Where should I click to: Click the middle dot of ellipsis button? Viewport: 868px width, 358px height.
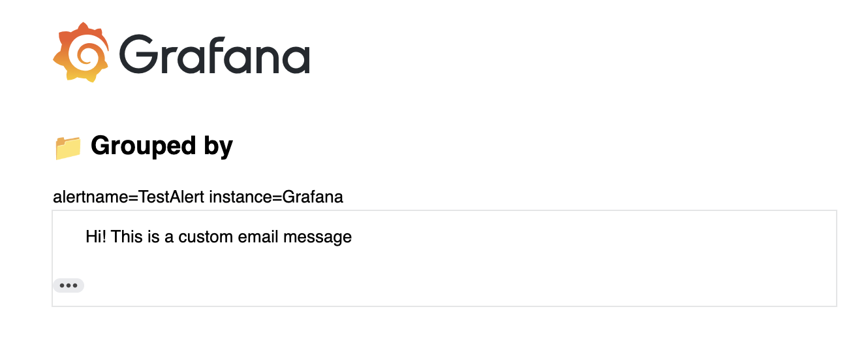click(x=69, y=285)
